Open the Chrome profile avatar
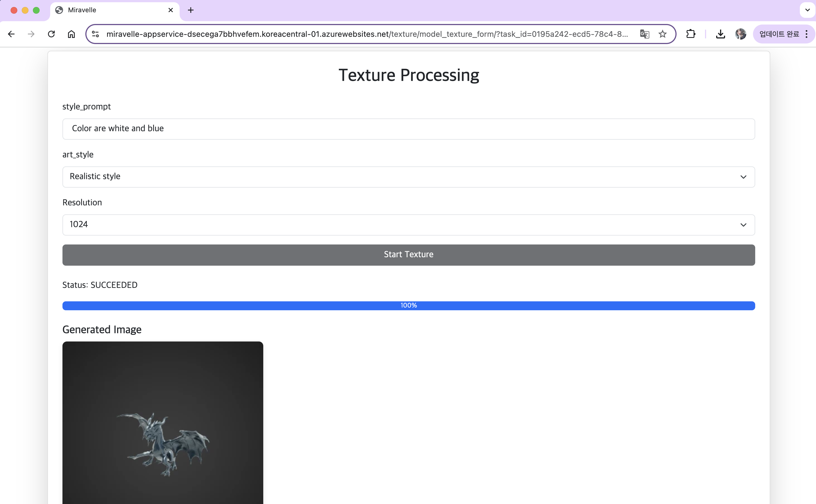 click(740, 34)
